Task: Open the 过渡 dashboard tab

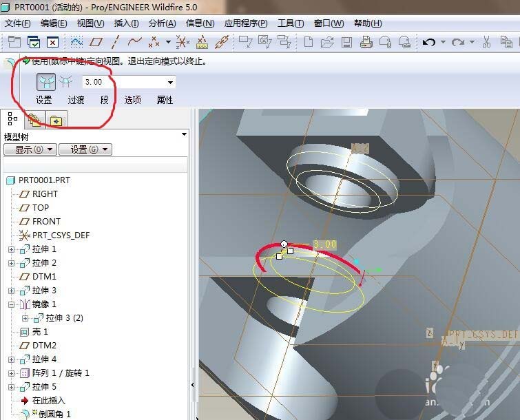Action: click(x=76, y=100)
